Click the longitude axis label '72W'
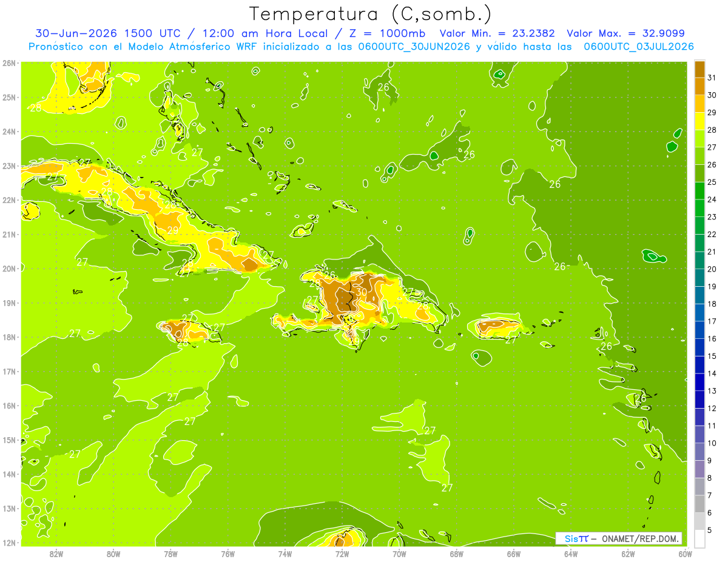The image size is (728, 562). pos(342,554)
